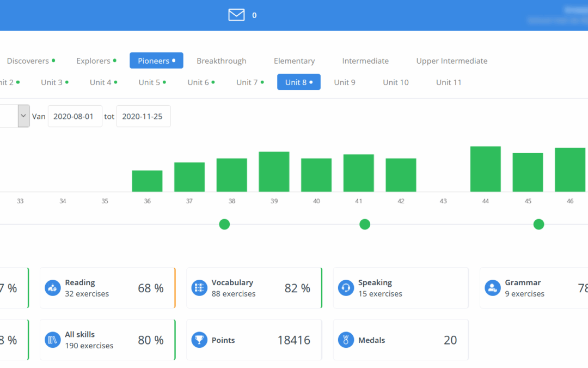Click the week 45 bar in chart
Viewport: 588px width, 368px height.
coord(528,172)
